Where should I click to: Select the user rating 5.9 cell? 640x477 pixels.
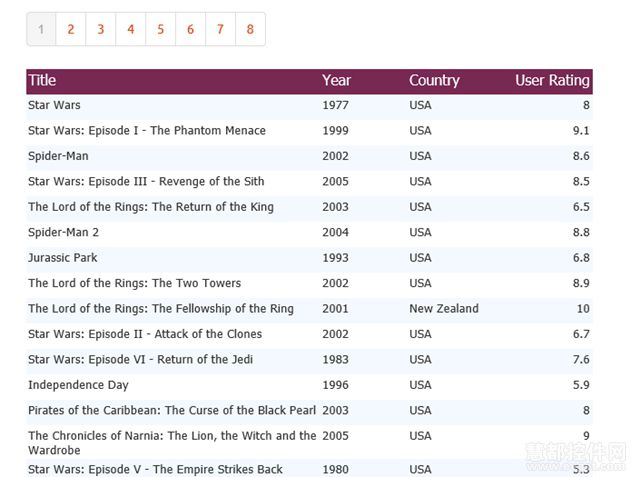[581, 385]
